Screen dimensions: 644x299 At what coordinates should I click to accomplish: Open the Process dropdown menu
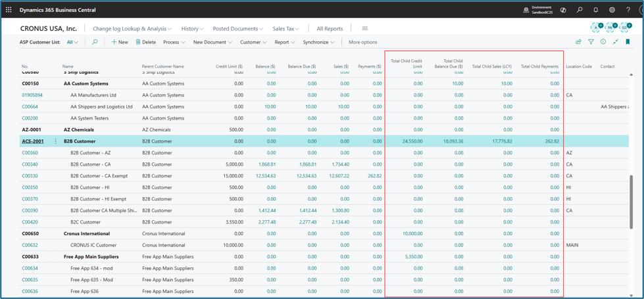(x=174, y=42)
